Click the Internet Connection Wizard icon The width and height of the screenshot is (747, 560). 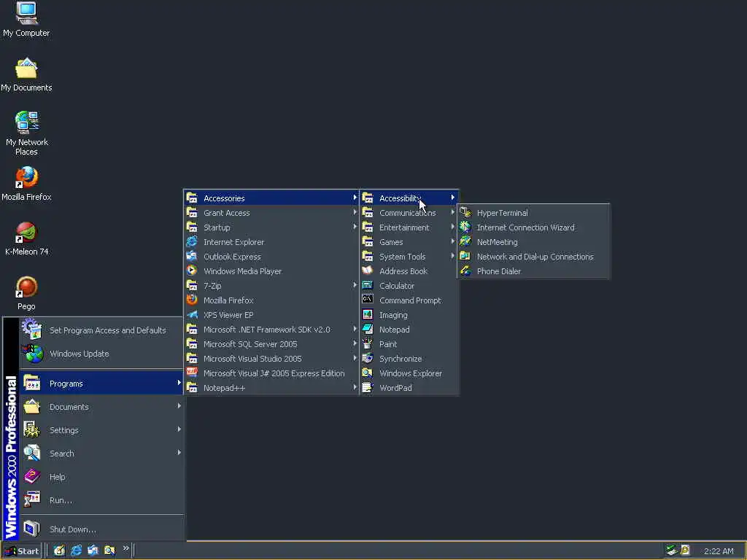(x=465, y=227)
